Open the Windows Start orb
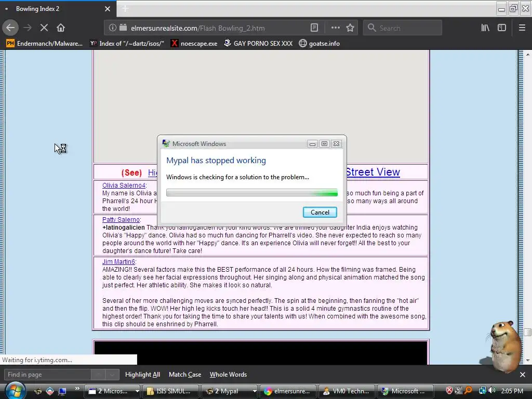Screen dimensions: 532x399 tap(15, 391)
